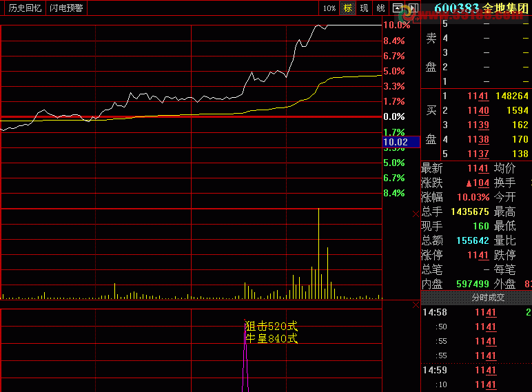
Task: Click the 总手 value 1435675
Action: tap(470, 212)
